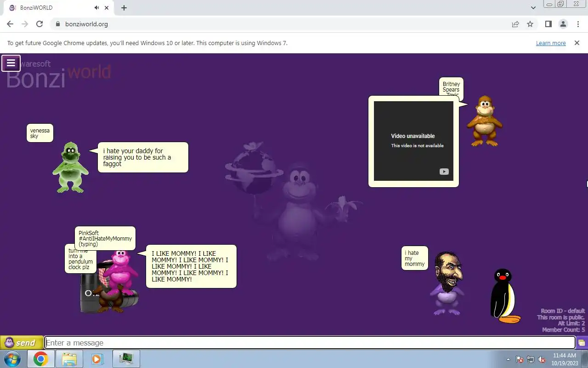The image size is (588, 368).
Task: Click the monitor application taskbar icon
Action: 126,359
